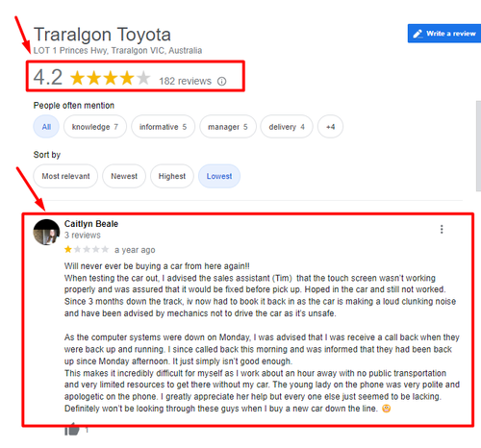This screenshot has height=448, width=481.
Task: Open Caitlyn Beale's profile avatar
Action: pyautogui.click(x=46, y=232)
